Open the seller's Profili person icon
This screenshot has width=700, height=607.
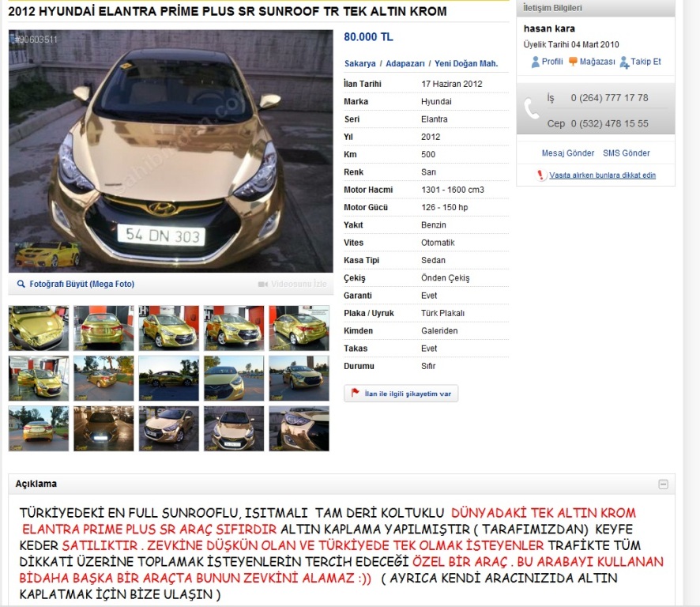[x=535, y=62]
